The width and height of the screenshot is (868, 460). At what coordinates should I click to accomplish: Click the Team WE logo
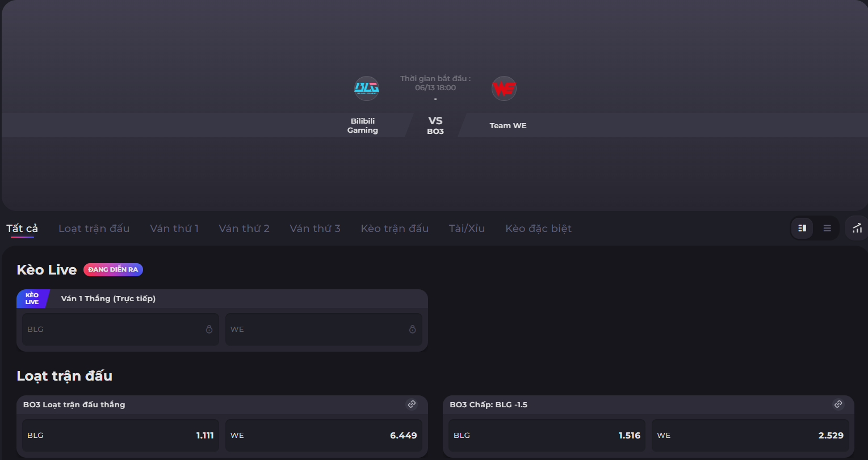pyautogui.click(x=504, y=88)
